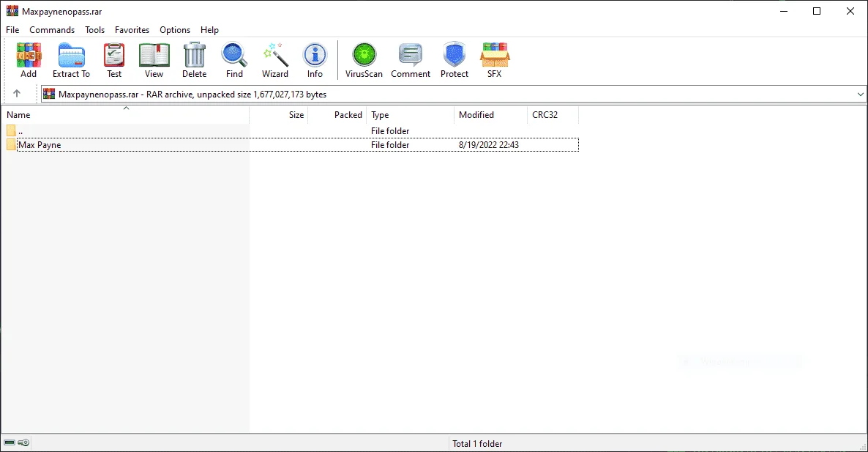Click the key icon in status bar
Screen dimensions: 868x452
pos(24,442)
